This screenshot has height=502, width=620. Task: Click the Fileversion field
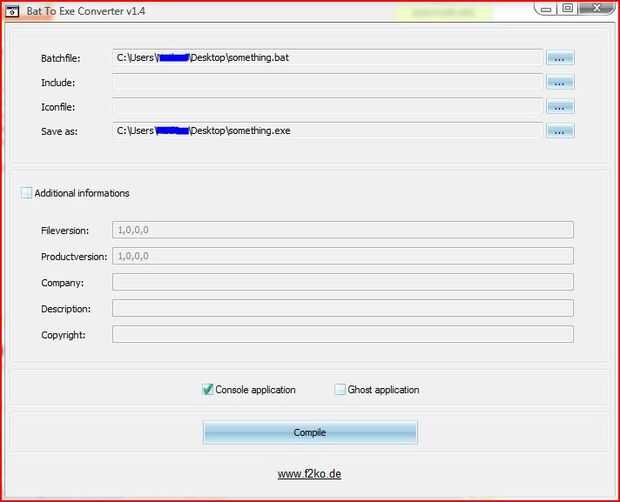(342, 230)
